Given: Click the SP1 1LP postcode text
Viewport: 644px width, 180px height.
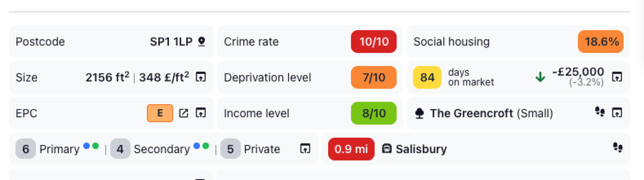Looking at the screenshot, I should [171, 42].
